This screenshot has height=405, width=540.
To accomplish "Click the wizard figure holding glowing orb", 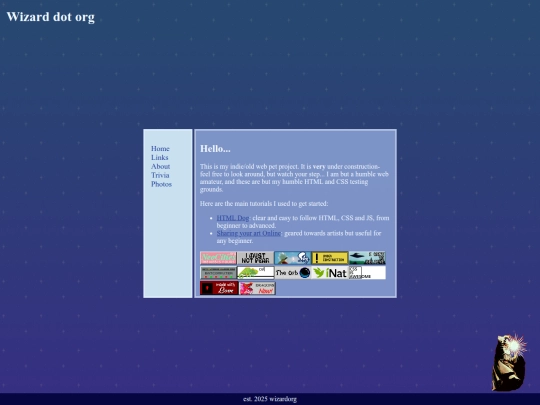I will (509, 362).
